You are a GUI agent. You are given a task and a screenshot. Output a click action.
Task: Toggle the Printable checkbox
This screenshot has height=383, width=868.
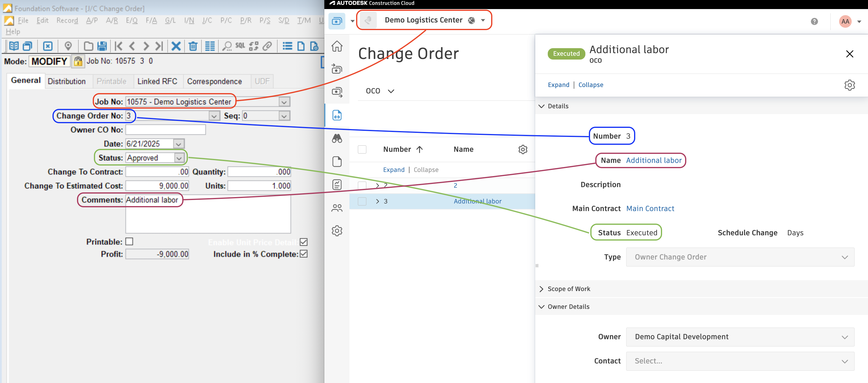coord(129,242)
